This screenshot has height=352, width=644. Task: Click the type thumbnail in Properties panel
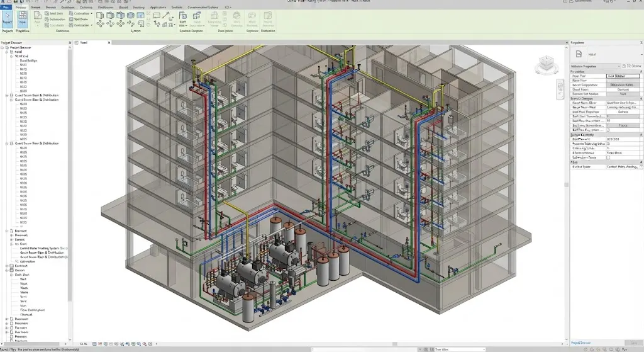point(579,54)
